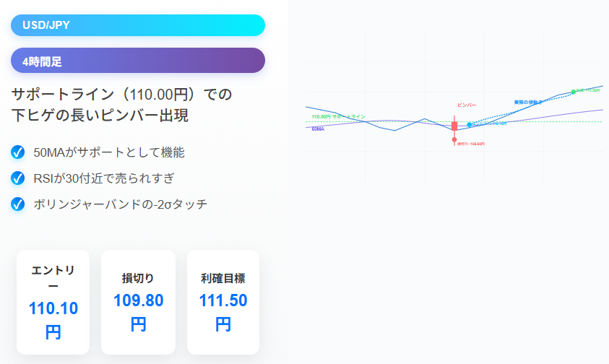Click the check icon beside ボリンジャーバンドの-2σタッチ
Image resolution: width=609 pixels, height=364 pixels.
coord(17,204)
